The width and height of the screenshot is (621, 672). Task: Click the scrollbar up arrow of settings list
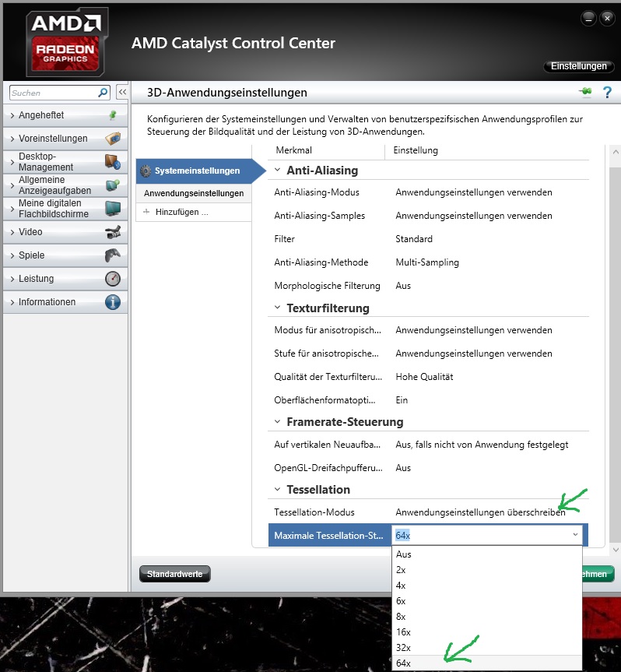pyautogui.click(x=616, y=152)
